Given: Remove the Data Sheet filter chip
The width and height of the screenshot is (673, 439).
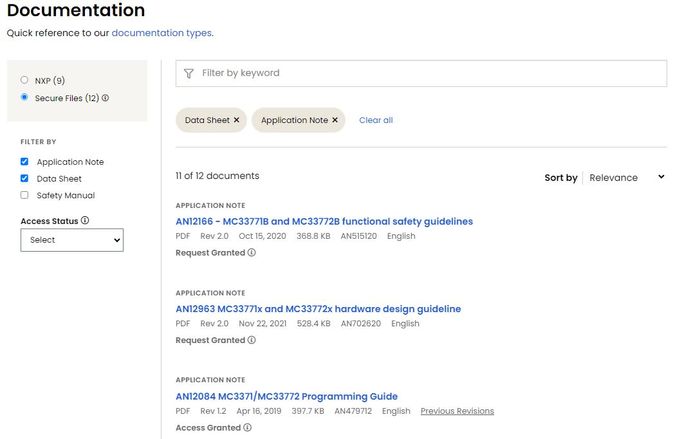Looking at the screenshot, I should click(x=237, y=120).
